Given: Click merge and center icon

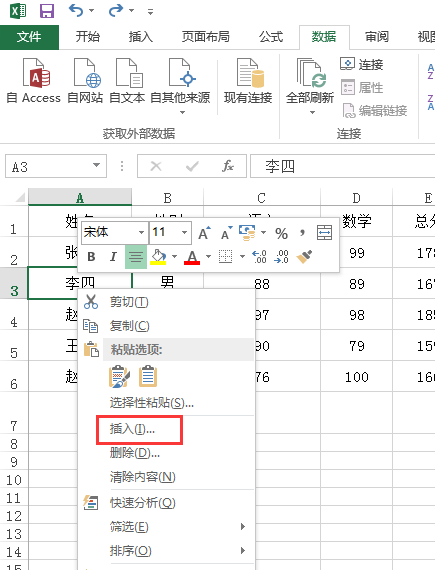Looking at the screenshot, I should (x=324, y=233).
